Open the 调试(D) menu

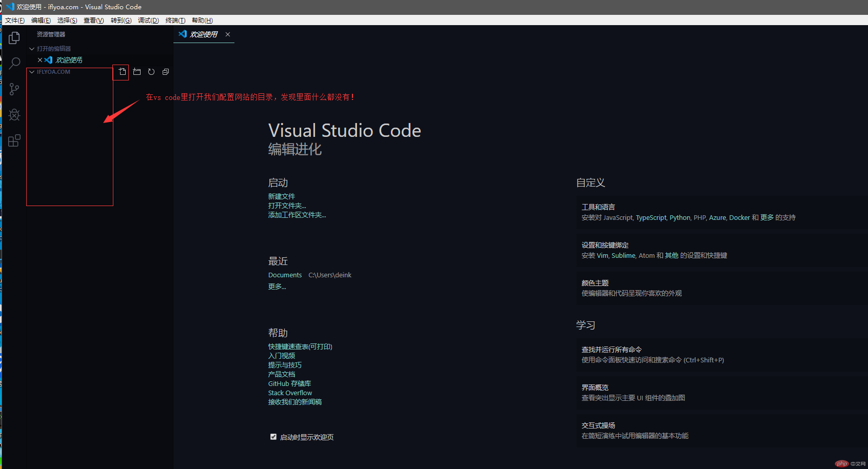tap(148, 21)
